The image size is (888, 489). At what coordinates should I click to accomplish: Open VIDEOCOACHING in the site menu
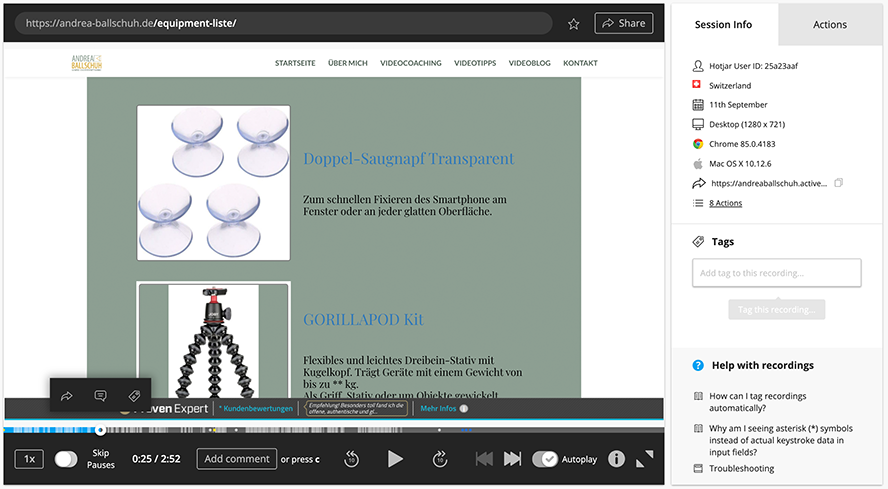point(411,63)
